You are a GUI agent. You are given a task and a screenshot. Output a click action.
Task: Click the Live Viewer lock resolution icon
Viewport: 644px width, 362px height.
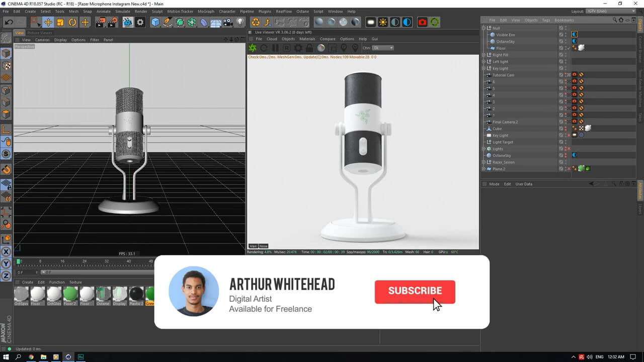point(309,48)
